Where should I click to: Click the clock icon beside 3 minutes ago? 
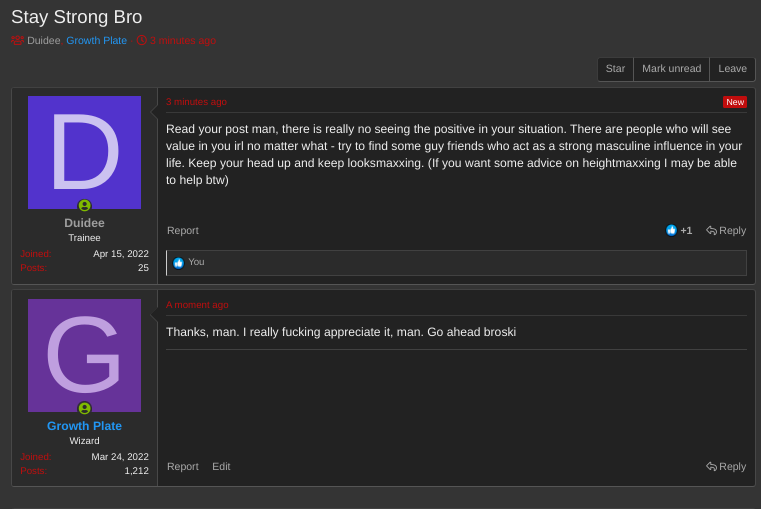coord(141,40)
